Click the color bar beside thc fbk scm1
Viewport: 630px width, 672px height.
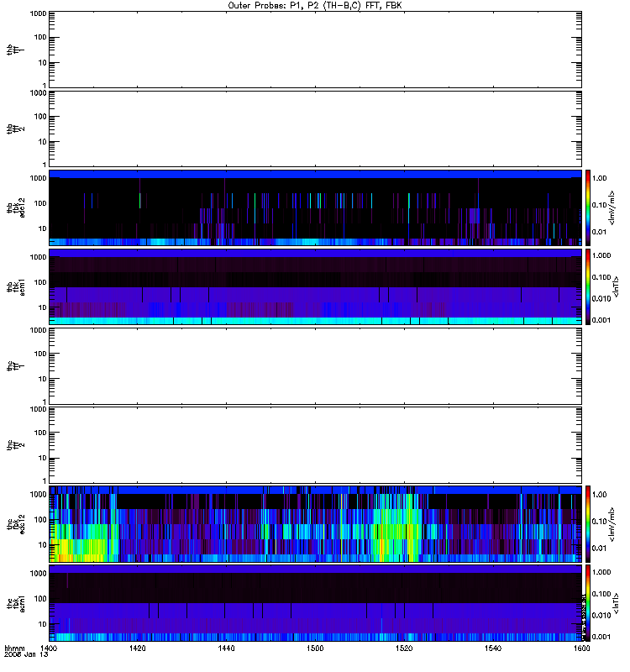click(x=588, y=603)
